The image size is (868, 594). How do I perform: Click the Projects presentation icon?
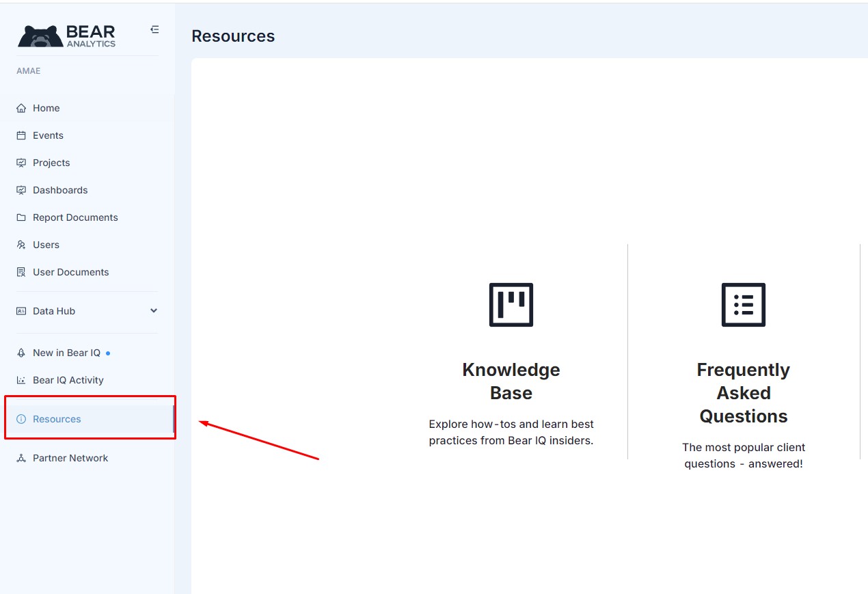coord(21,163)
